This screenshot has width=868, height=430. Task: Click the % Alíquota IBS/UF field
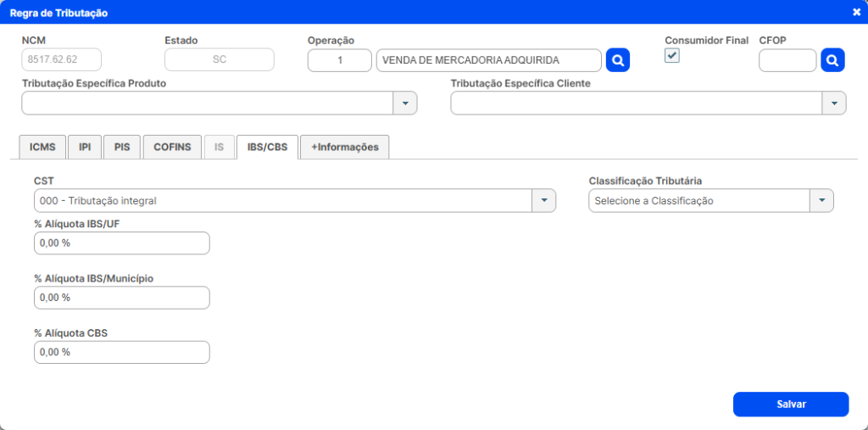point(121,243)
